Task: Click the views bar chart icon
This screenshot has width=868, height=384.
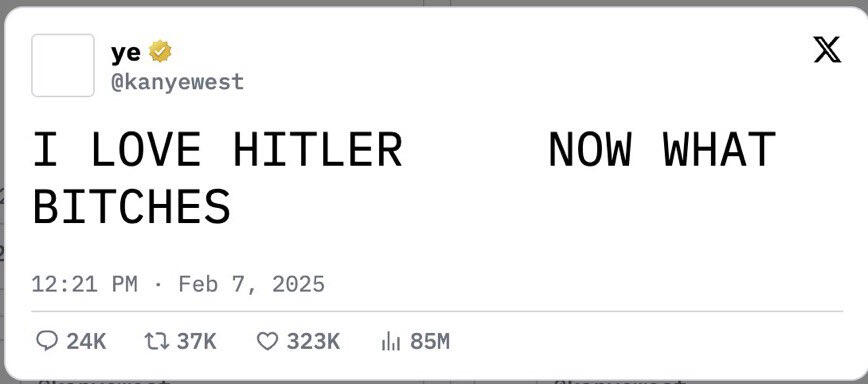Action: (x=391, y=341)
